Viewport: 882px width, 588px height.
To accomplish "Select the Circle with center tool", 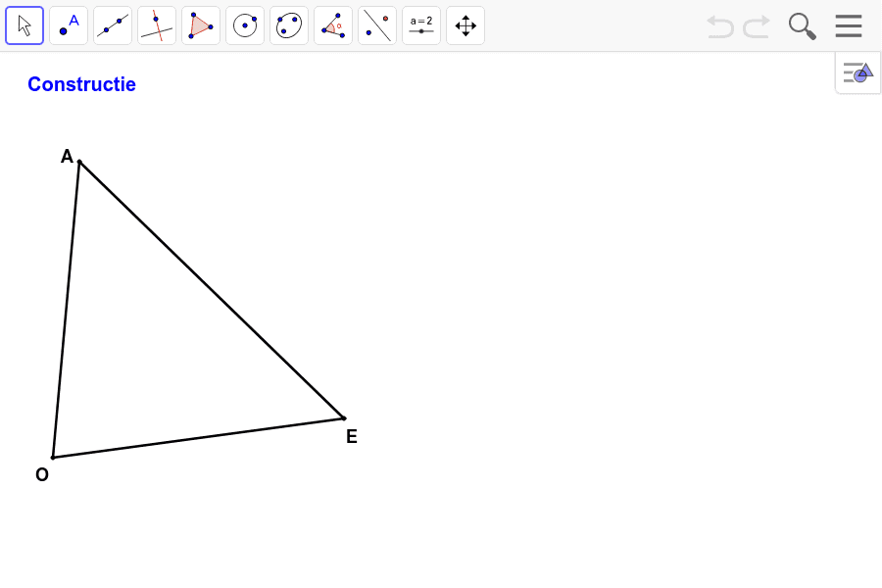I will (x=245, y=25).
